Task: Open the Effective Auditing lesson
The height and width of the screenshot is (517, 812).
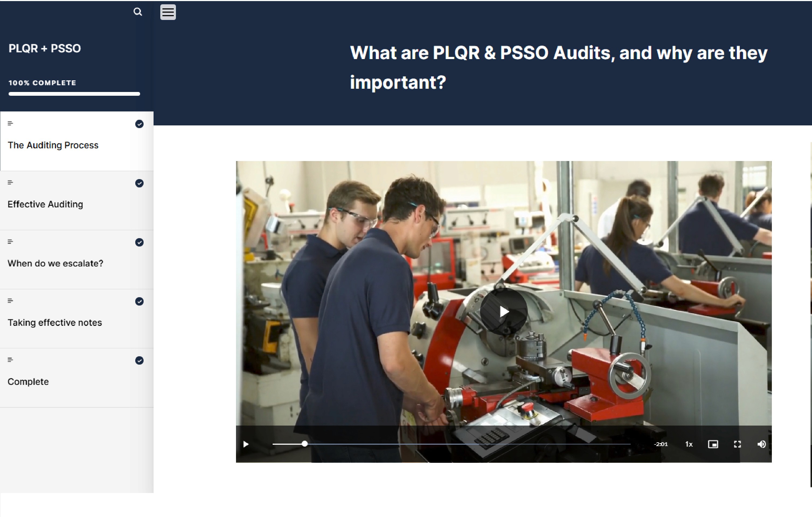Action: click(x=45, y=204)
